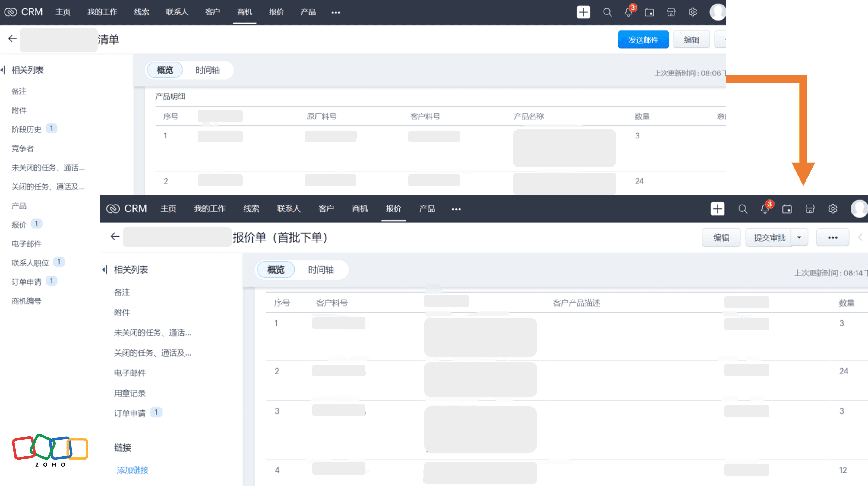Viewport: 868px width, 486px height.
Task: Open settings gear in quote window
Action: tap(833, 209)
